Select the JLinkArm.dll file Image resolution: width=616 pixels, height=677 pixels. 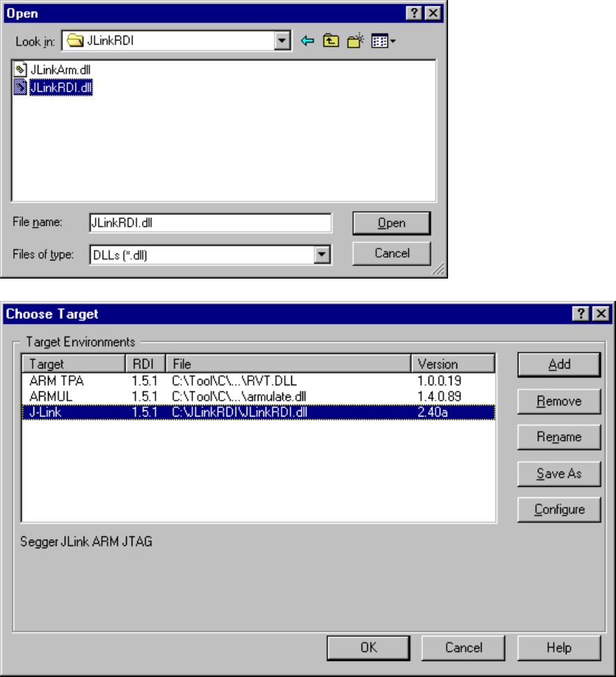tap(60, 70)
